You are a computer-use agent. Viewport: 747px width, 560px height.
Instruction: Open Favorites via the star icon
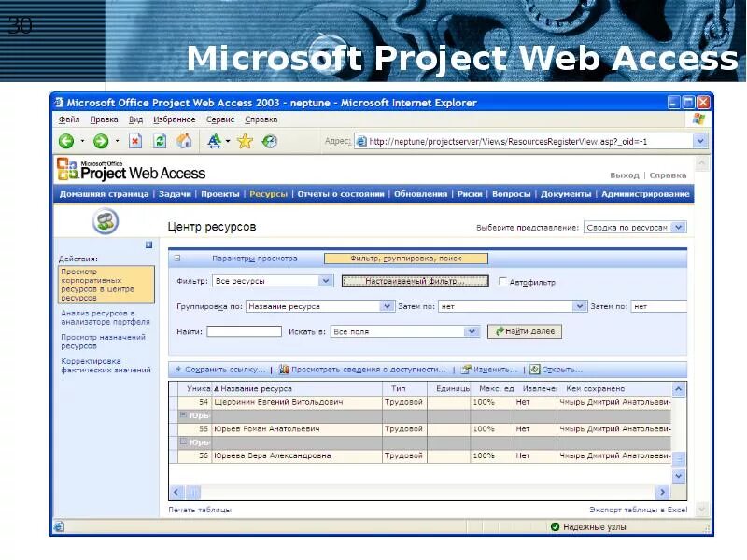(245, 141)
